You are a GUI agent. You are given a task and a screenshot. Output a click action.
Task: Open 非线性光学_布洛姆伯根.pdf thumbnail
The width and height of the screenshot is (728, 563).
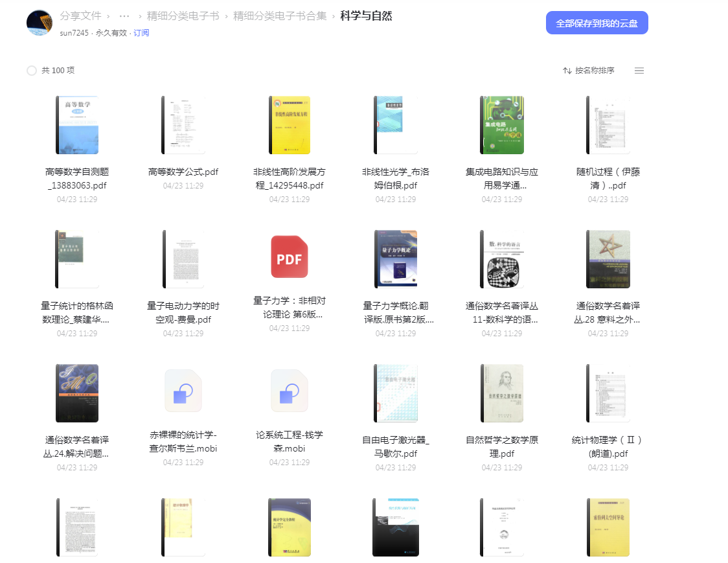pos(396,124)
